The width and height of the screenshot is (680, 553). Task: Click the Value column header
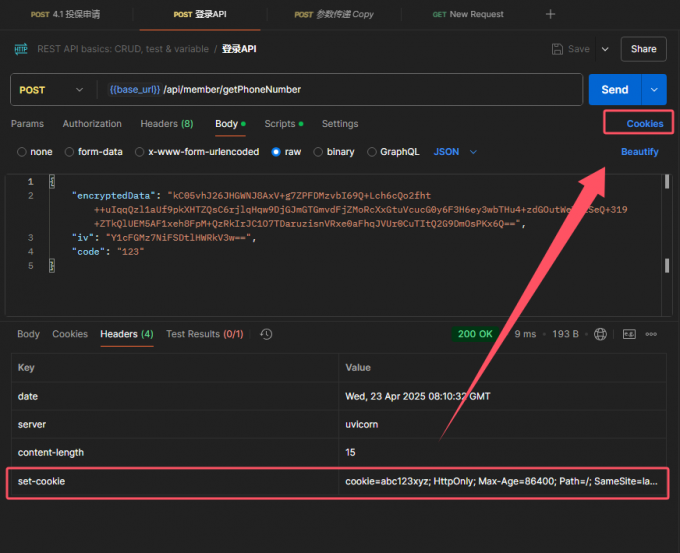point(502,368)
